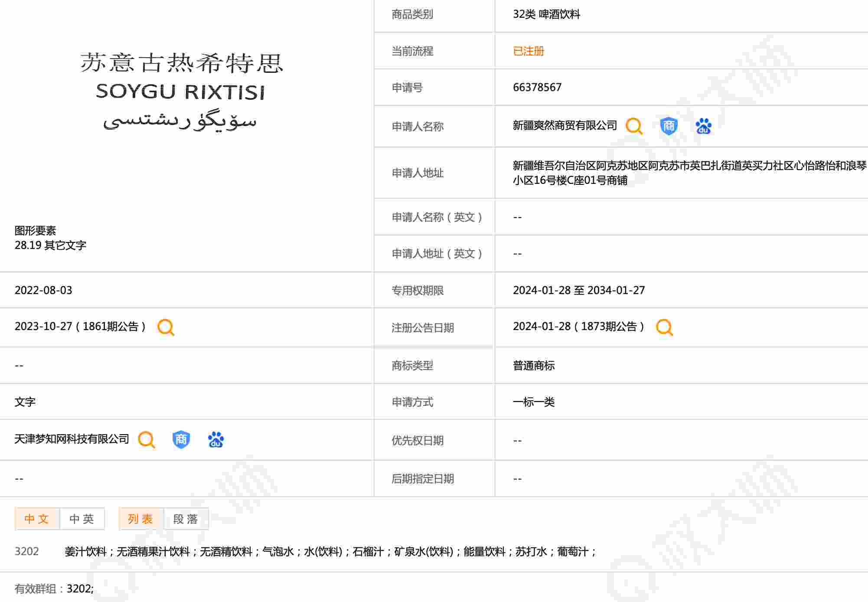
Task: Click group code 3202 in goods list
Action: click(27, 551)
